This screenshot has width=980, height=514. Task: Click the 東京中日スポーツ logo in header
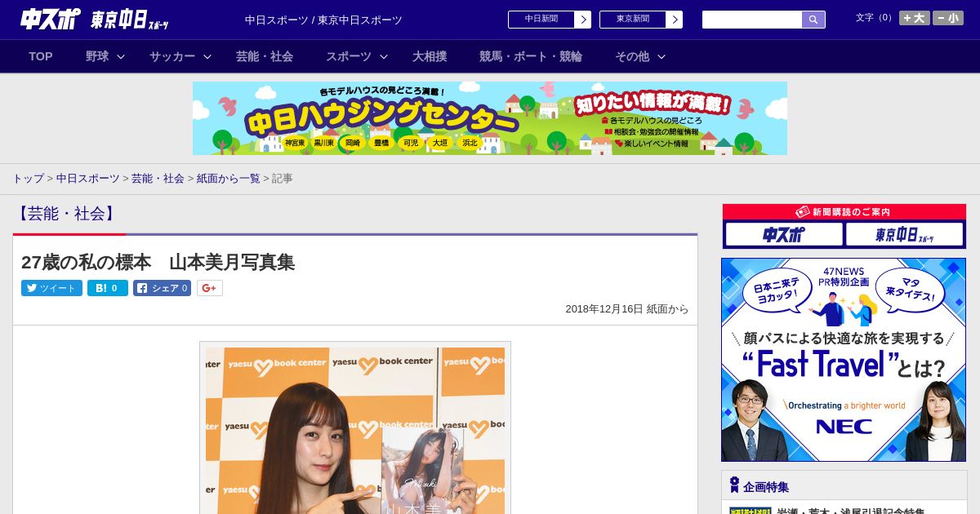pos(130,20)
